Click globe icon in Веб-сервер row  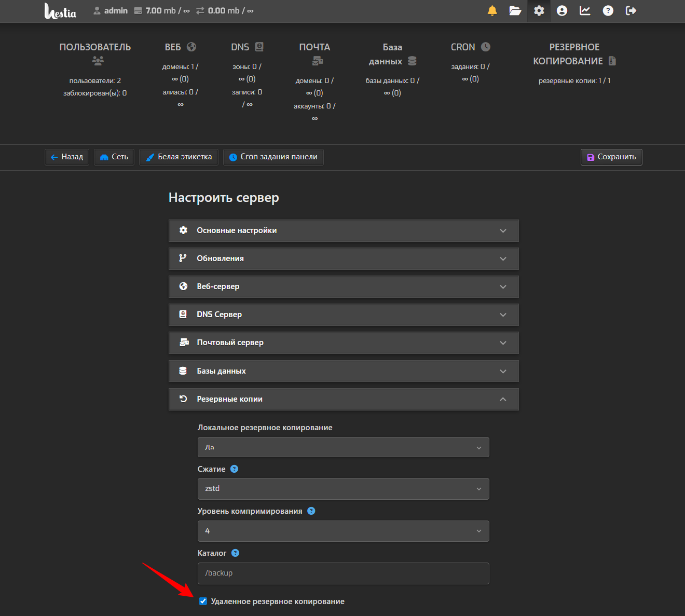[183, 286]
